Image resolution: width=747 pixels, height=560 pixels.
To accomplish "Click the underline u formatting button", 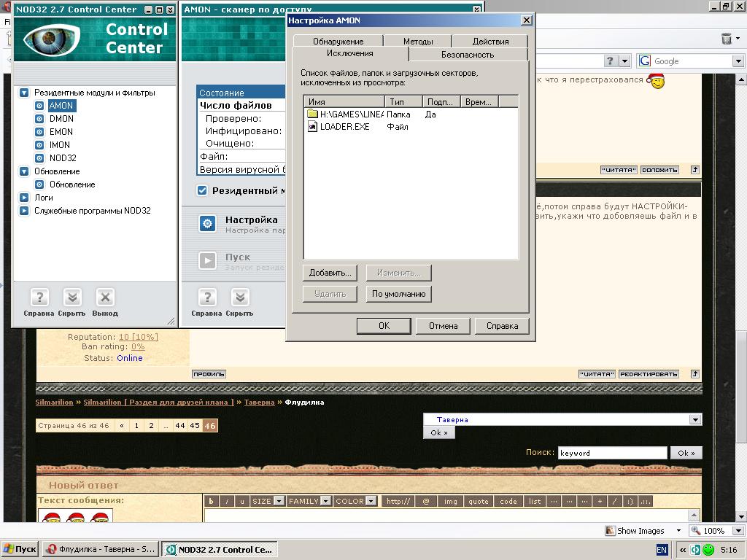I will [242, 501].
